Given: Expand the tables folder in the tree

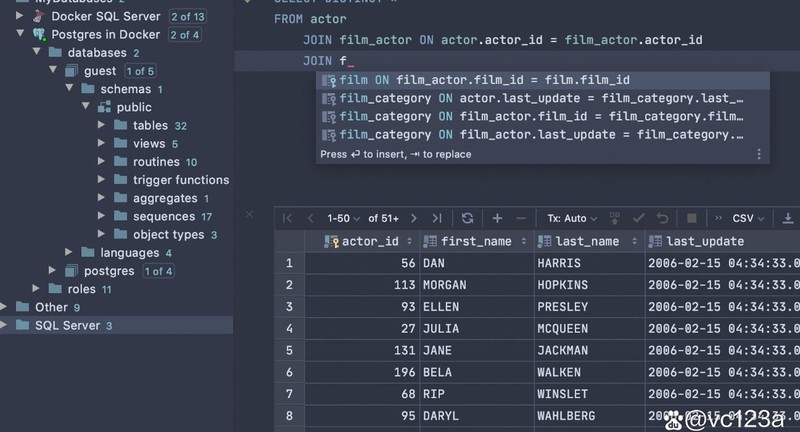Looking at the screenshot, I should click(102, 125).
